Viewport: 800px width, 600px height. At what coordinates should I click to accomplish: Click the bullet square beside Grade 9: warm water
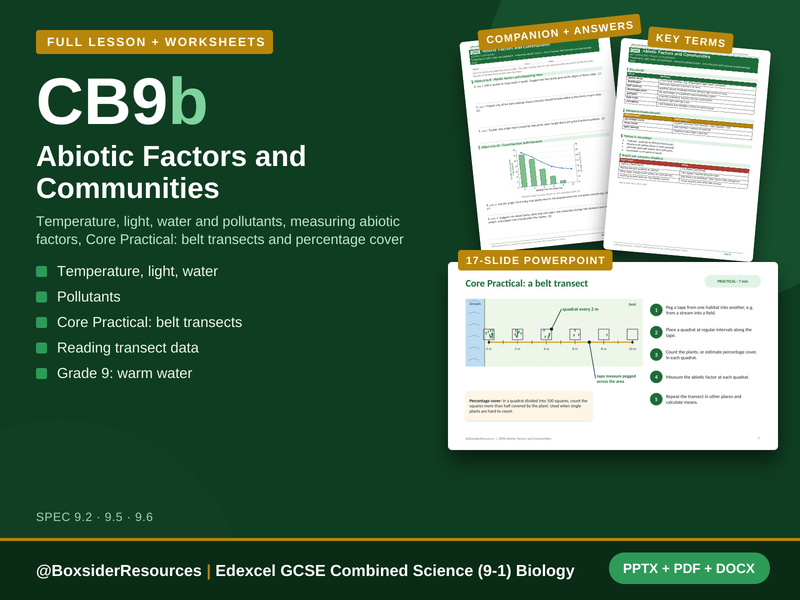42,373
